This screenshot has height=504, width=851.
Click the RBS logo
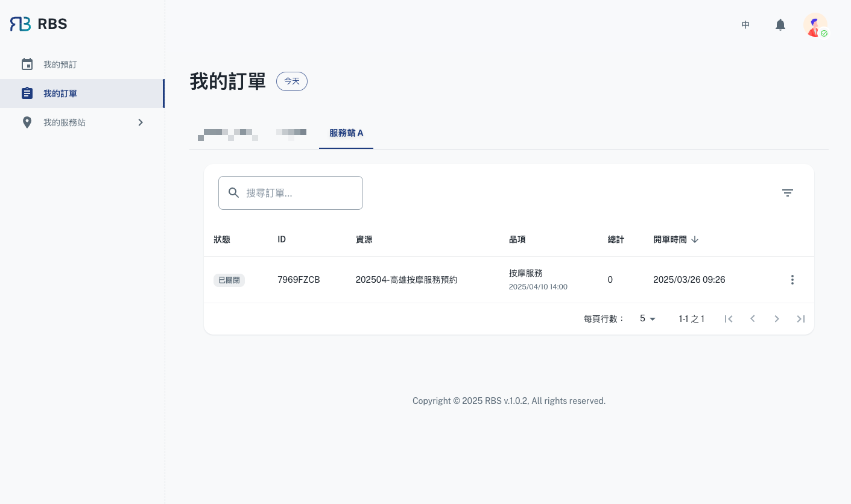39,24
